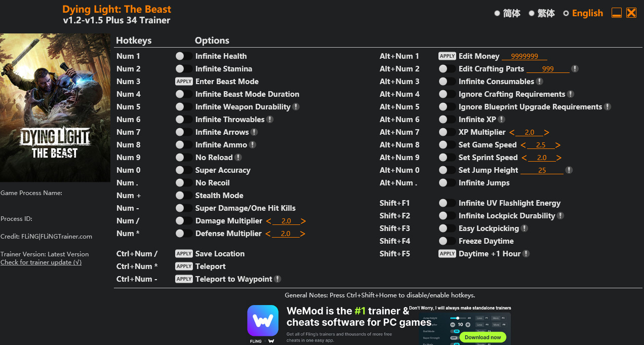Decrease Set Game Speed with left arrow

point(523,145)
